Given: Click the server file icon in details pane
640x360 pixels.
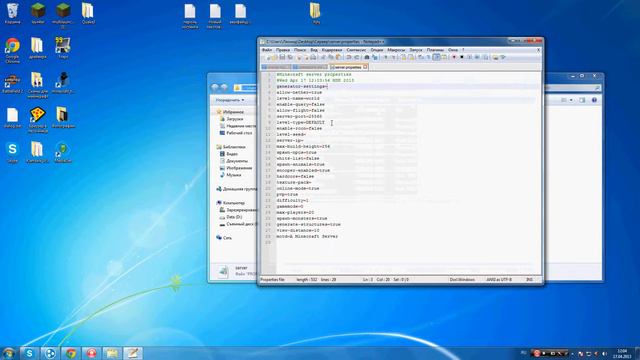Looking at the screenshot, I should click(x=223, y=271).
